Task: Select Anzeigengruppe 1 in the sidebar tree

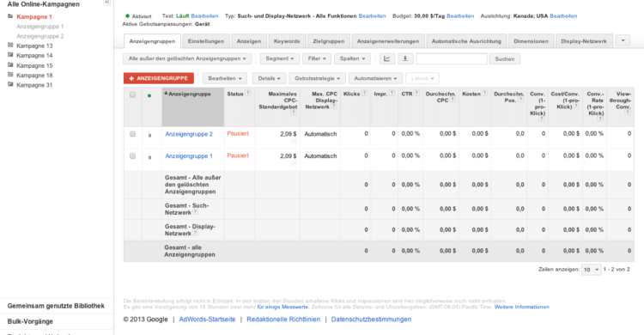Action: [39, 27]
